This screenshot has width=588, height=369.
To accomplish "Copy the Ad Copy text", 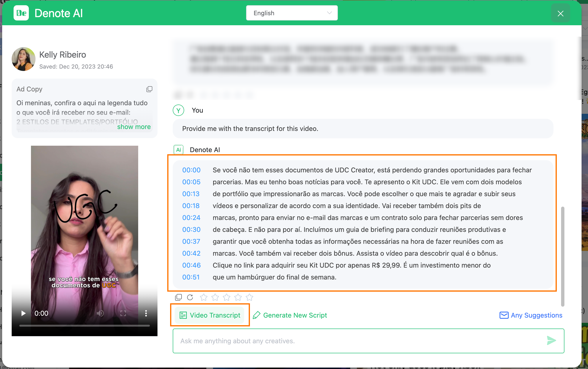I will pos(149,89).
